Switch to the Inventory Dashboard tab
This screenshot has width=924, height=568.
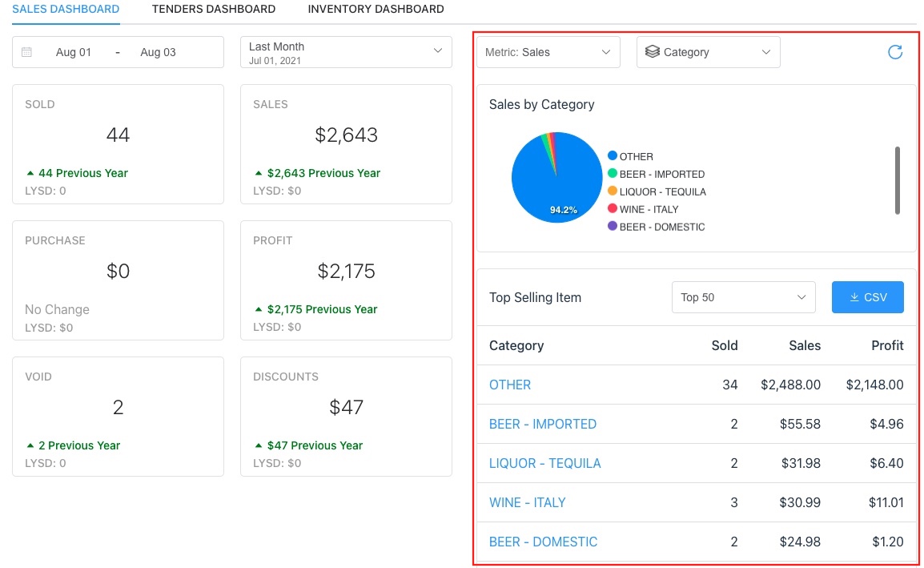376,10
